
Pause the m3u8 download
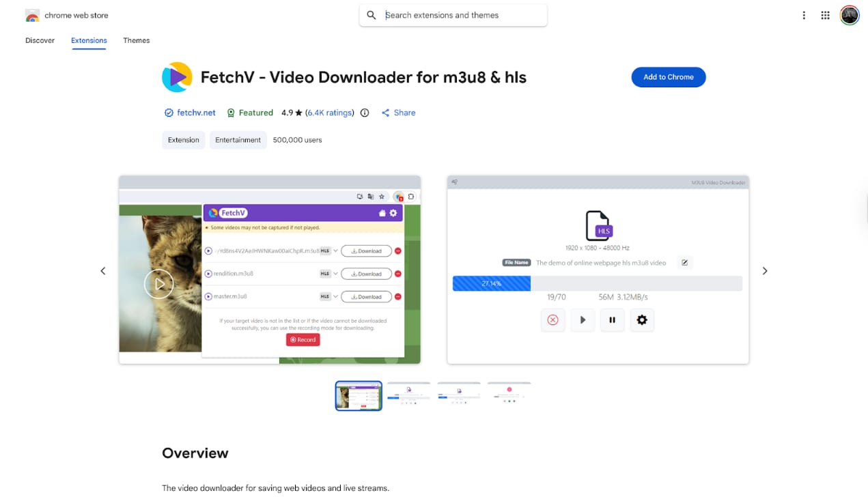point(612,319)
